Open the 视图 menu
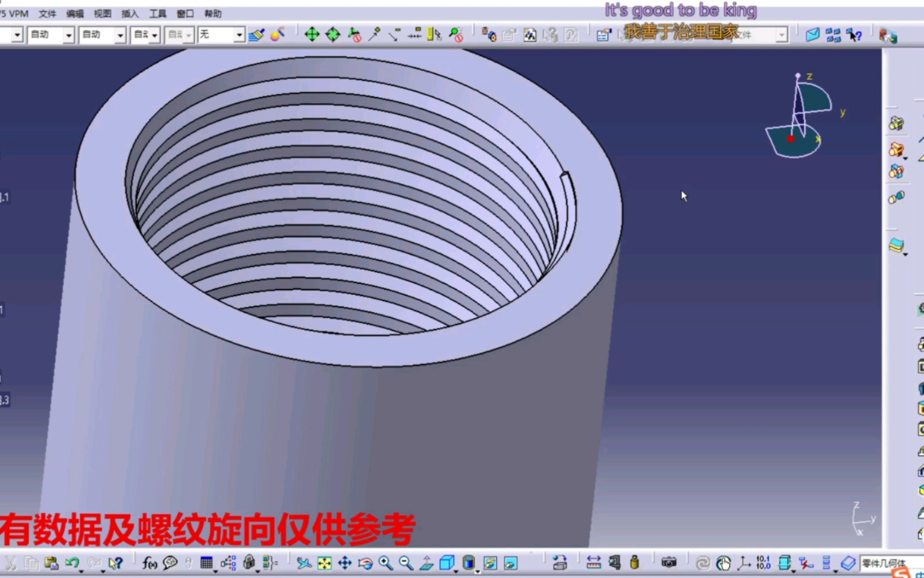924x578 pixels. [103, 13]
